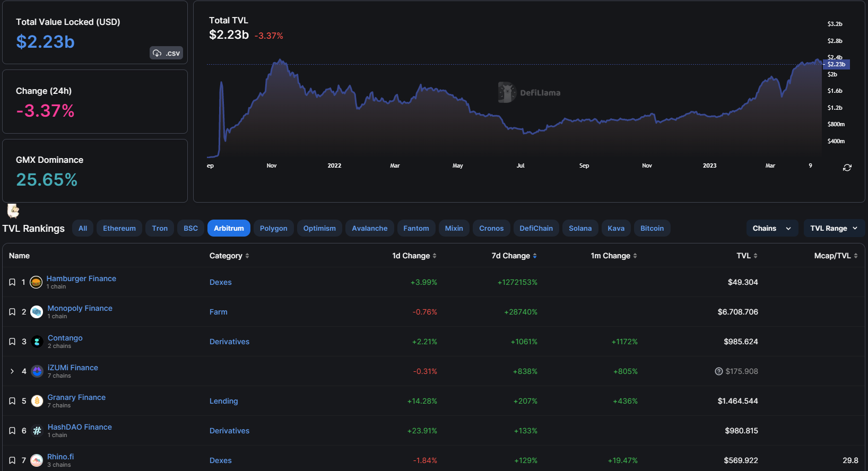Screen dimensions: 868x471
Task: Bookmark Monopoly Finance row
Action: (x=12, y=312)
